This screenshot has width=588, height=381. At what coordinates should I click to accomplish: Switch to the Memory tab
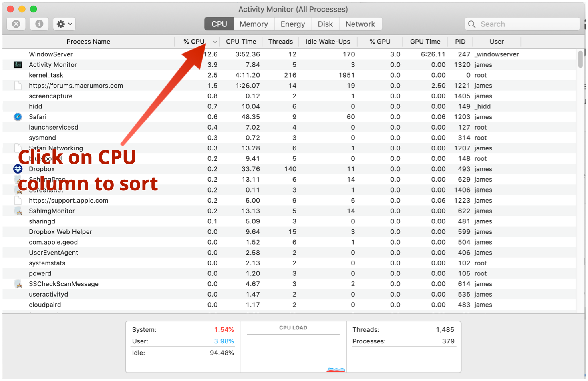pyautogui.click(x=254, y=24)
